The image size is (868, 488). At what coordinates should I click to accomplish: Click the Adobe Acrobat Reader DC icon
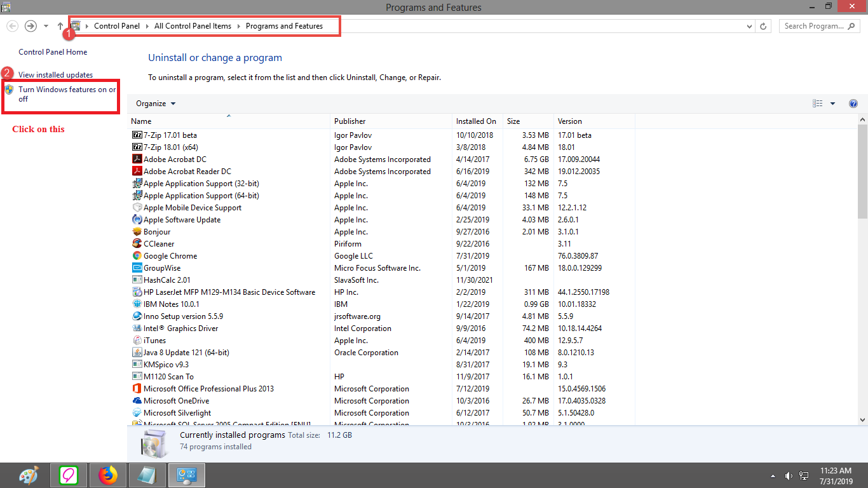137,171
